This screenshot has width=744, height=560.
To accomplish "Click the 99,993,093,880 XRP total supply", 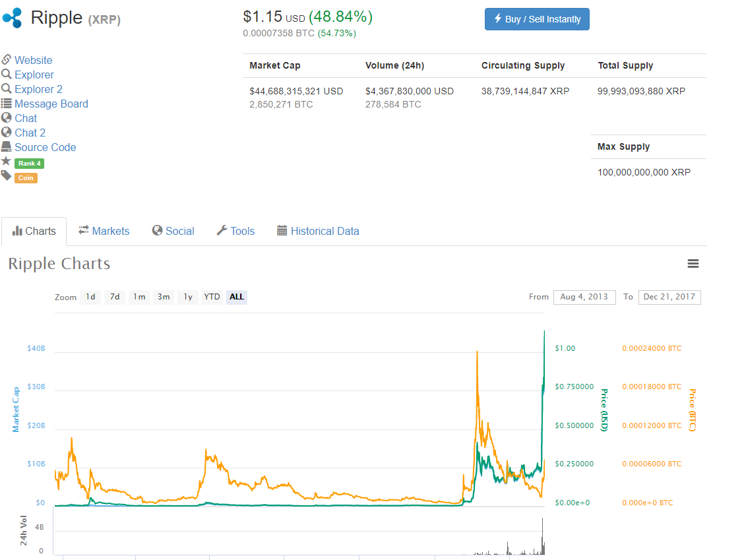I will pyautogui.click(x=642, y=91).
